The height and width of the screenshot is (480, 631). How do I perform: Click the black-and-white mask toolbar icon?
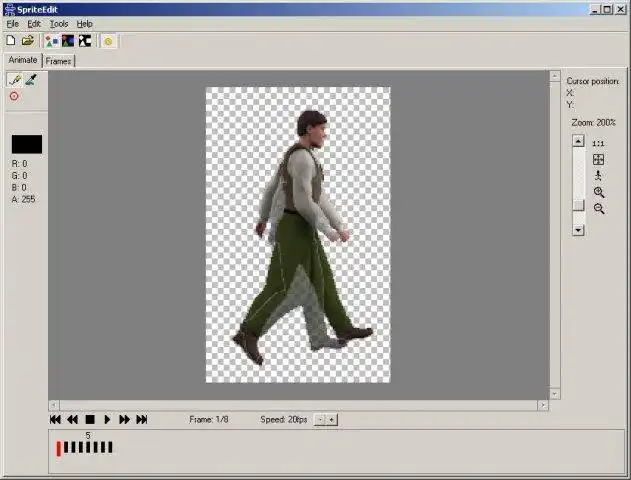pyautogui.click(x=85, y=41)
